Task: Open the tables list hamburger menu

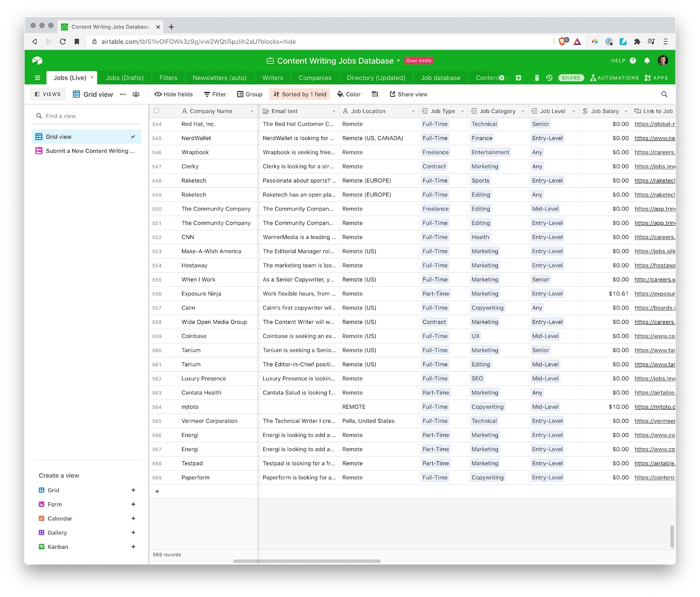Action: click(x=38, y=78)
